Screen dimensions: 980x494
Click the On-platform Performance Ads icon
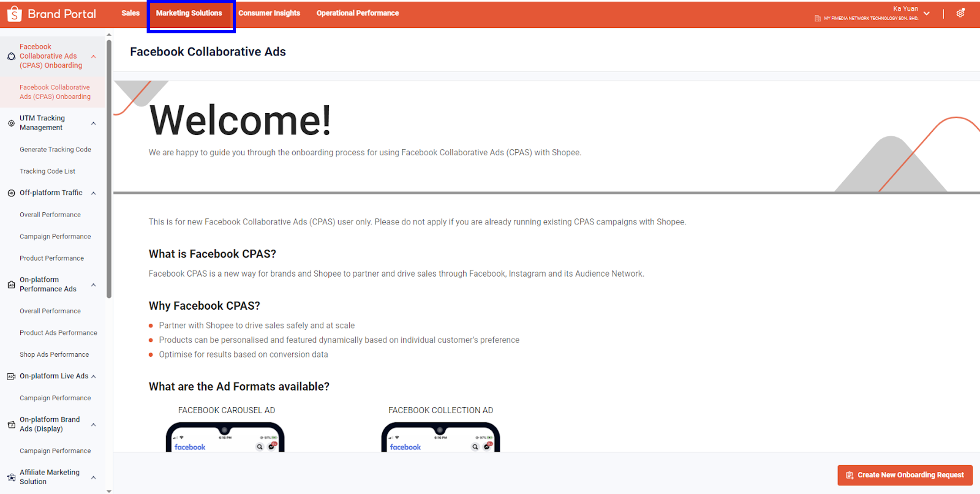tap(11, 284)
